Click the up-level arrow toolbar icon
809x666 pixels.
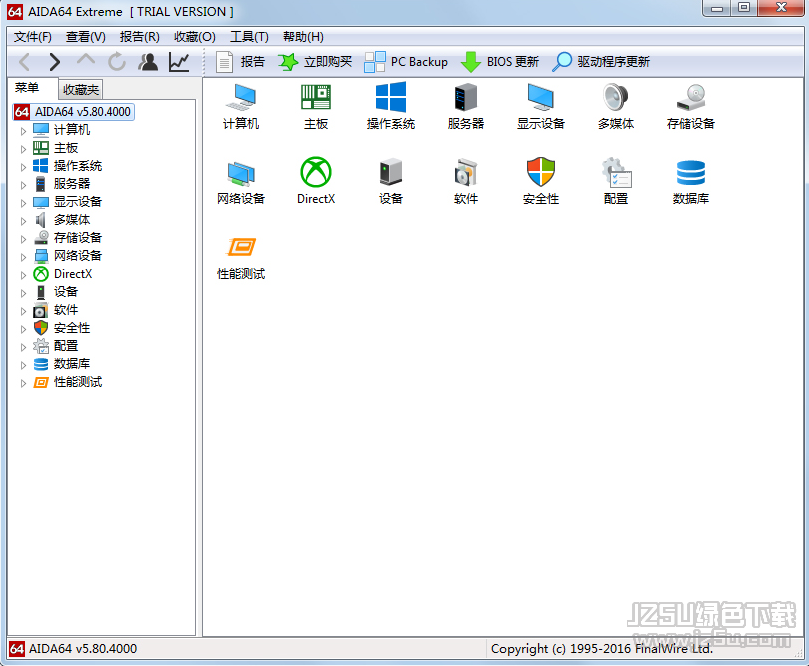coord(86,61)
